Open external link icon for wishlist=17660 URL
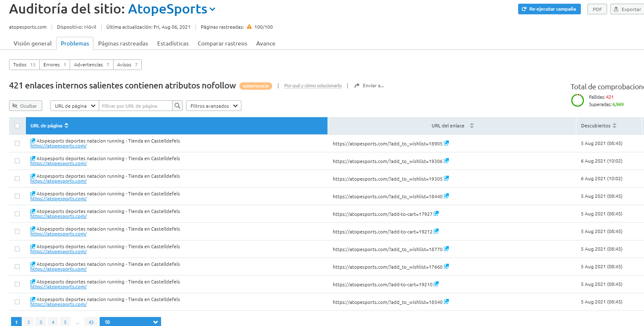 [446, 266]
